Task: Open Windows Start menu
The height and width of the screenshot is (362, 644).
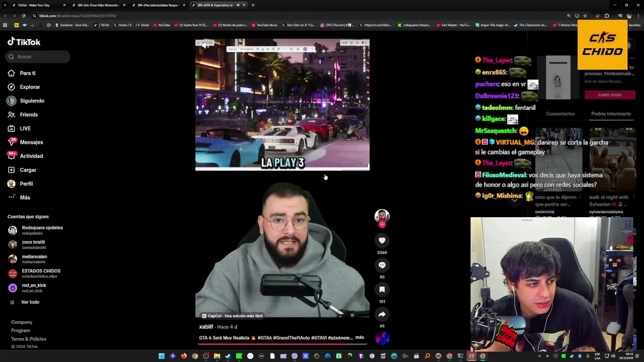Action: click(162, 356)
